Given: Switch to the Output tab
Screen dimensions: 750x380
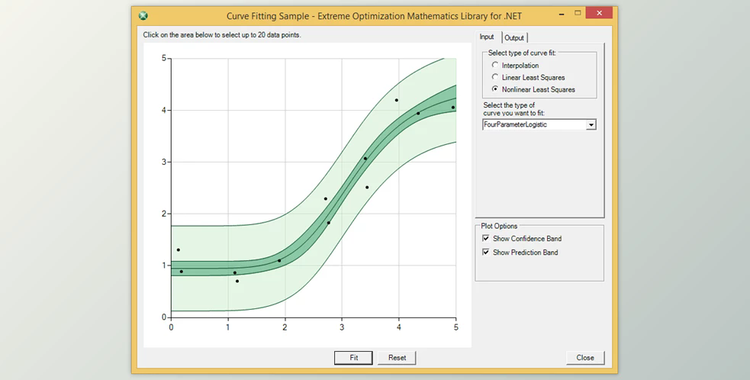Looking at the screenshot, I should click(x=514, y=38).
